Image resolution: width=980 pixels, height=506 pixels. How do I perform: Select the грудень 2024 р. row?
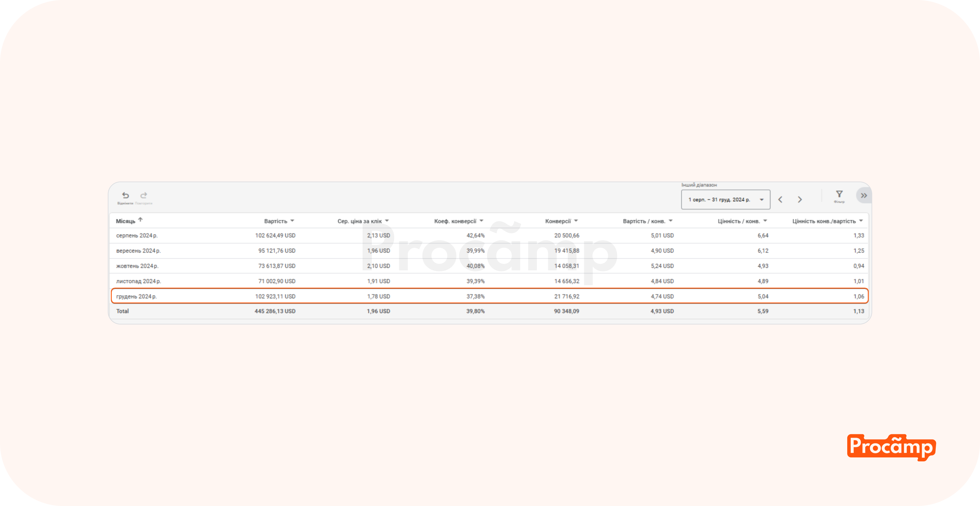click(136, 296)
